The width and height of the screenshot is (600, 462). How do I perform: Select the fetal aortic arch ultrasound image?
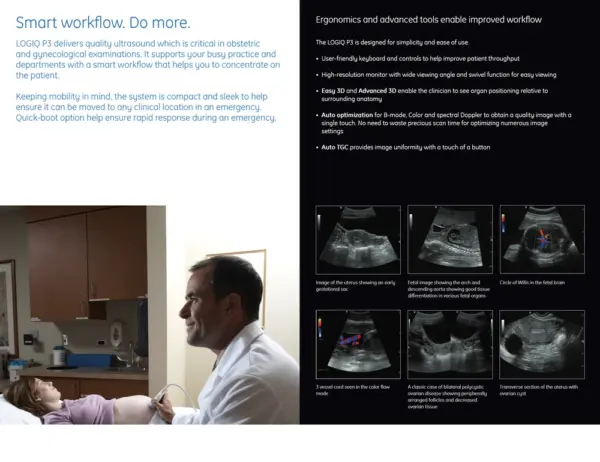450,239
